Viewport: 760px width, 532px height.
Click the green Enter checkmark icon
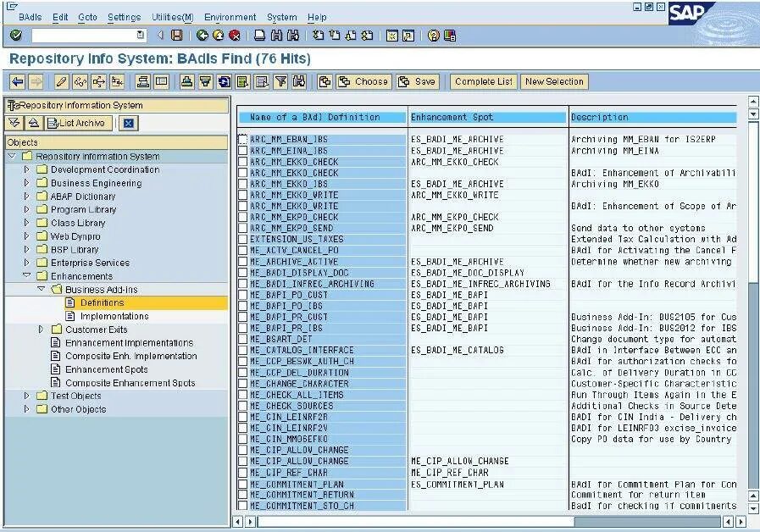click(x=16, y=36)
